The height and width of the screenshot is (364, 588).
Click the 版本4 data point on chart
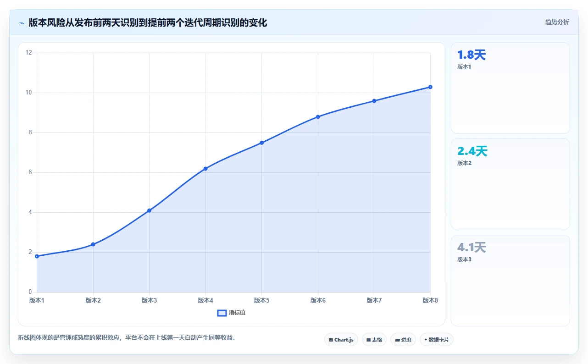tap(205, 169)
